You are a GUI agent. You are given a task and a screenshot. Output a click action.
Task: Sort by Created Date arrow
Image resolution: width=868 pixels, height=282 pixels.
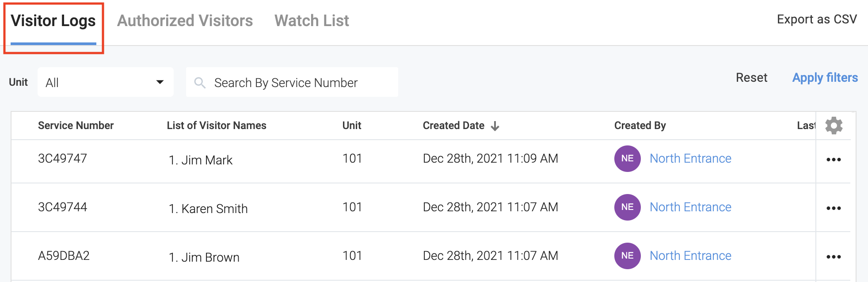(x=495, y=126)
